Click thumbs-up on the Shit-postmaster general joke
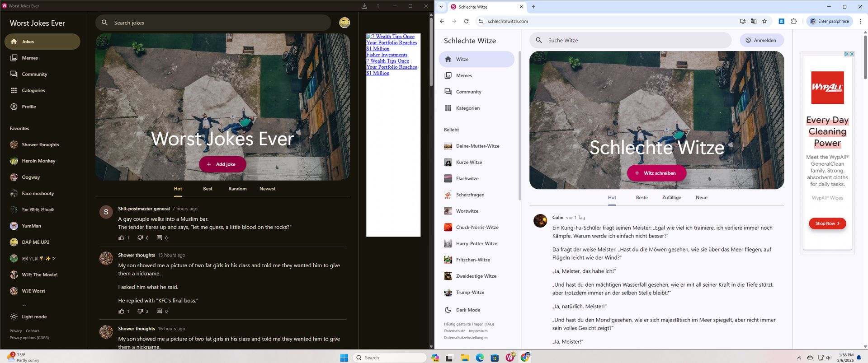 point(121,237)
